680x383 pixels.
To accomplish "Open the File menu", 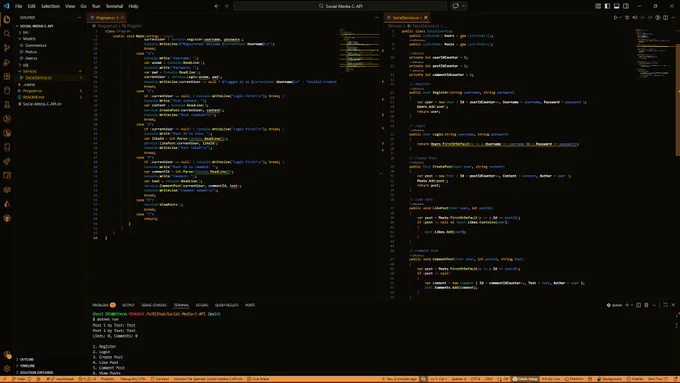I will coord(19,6).
